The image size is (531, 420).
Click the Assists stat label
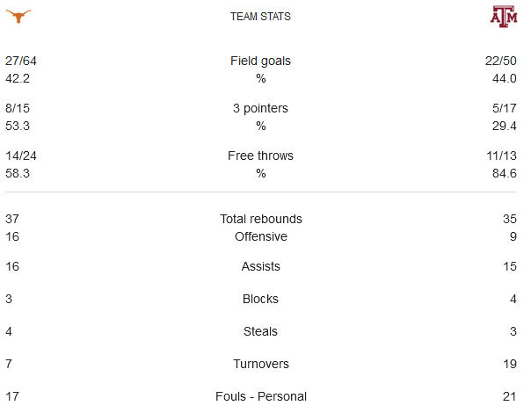260,266
